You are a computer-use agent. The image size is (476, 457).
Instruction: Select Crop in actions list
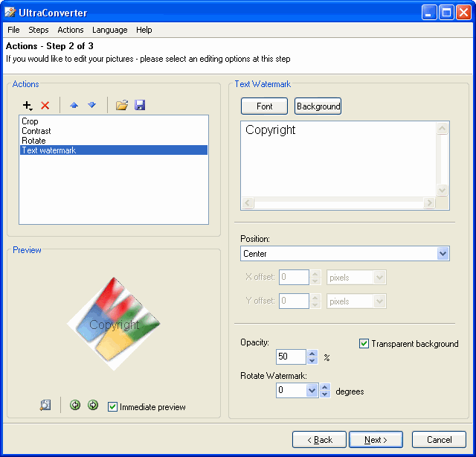click(x=114, y=121)
